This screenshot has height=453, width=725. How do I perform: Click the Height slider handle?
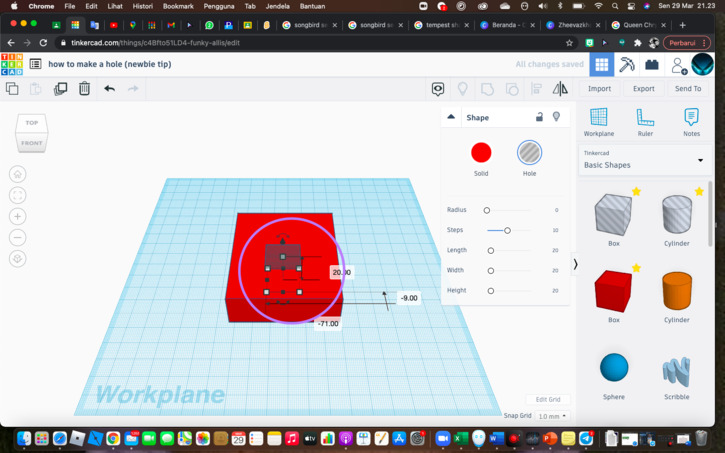pyautogui.click(x=491, y=291)
